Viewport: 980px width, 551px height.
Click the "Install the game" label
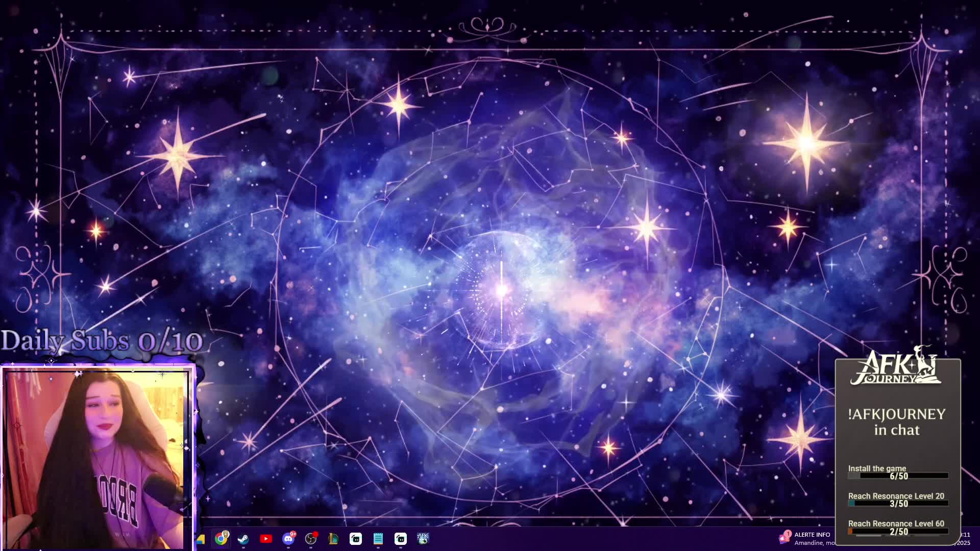[877, 468]
